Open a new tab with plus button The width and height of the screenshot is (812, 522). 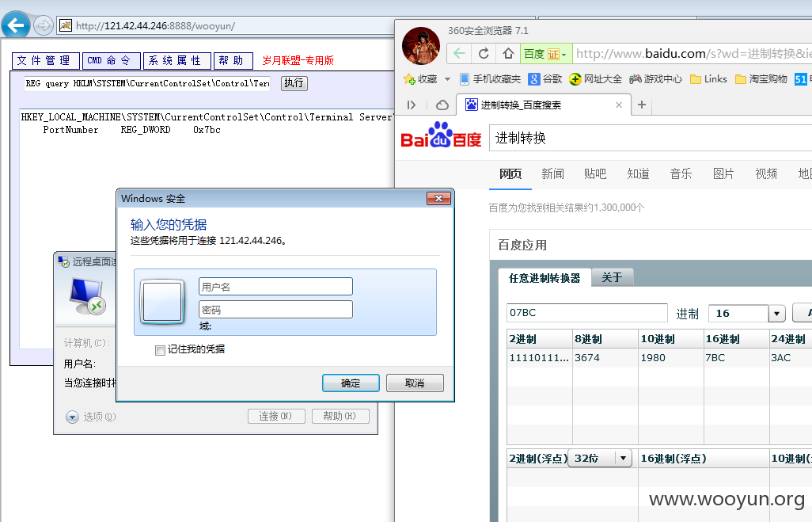pyautogui.click(x=642, y=105)
